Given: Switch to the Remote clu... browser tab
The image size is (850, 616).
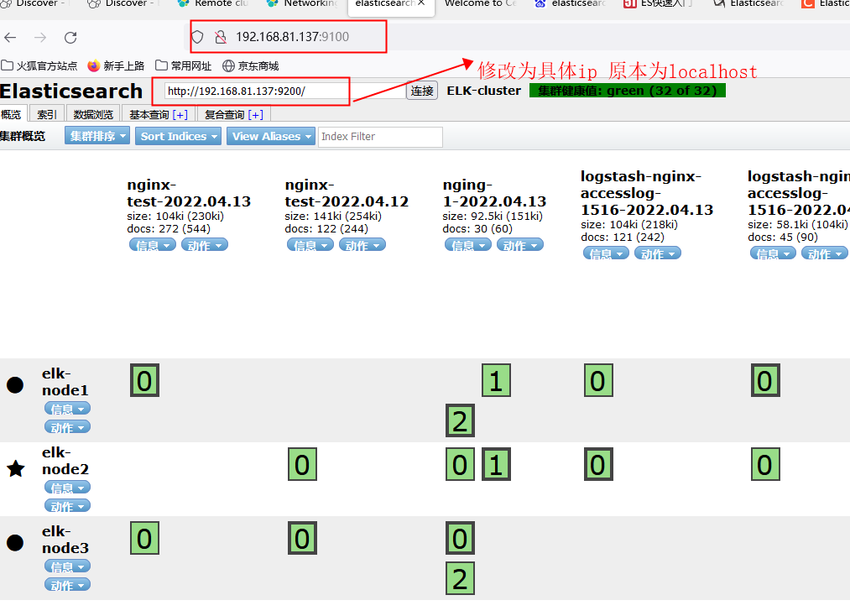Looking at the screenshot, I should pyautogui.click(x=215, y=4).
